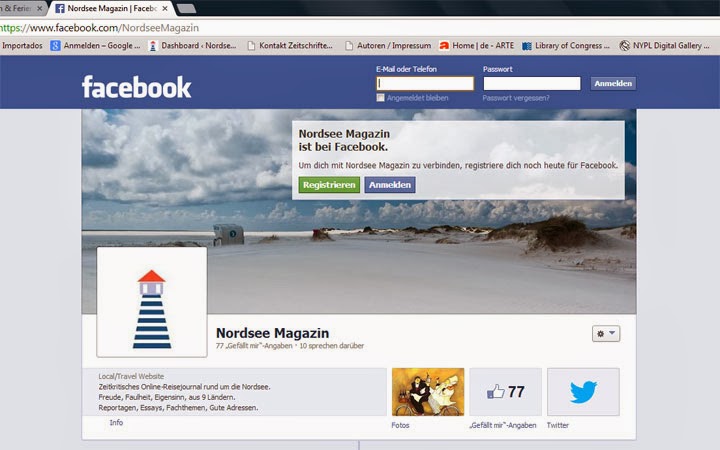Open the Importados bookmark folder
Screen dimensions: 720x450
(21, 45)
